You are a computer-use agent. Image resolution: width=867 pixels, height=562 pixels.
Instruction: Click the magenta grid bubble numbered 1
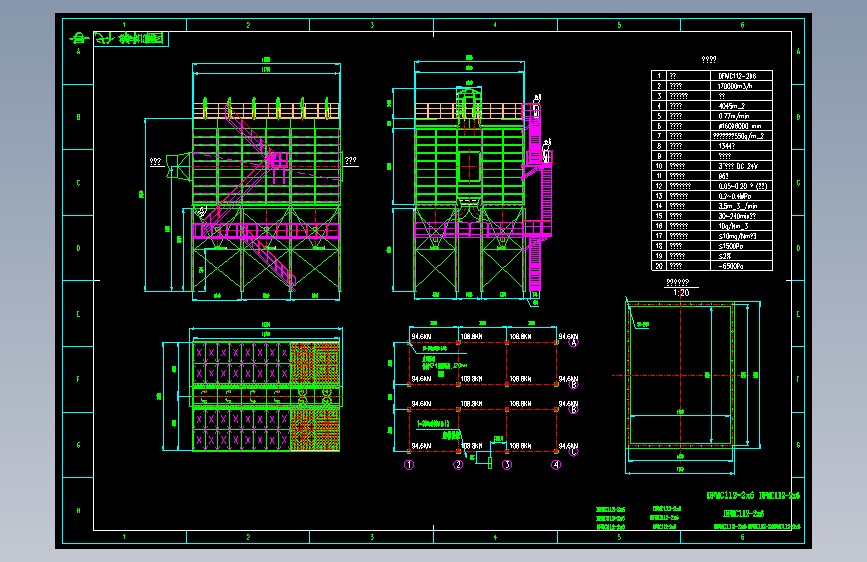(x=409, y=465)
